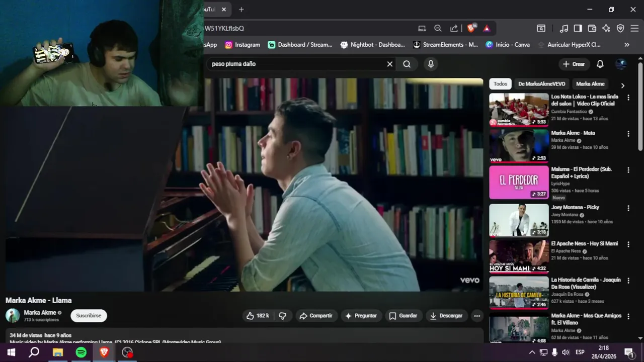The image size is (644, 362).
Task: Click the Descargar download button
Action: pyautogui.click(x=446, y=316)
